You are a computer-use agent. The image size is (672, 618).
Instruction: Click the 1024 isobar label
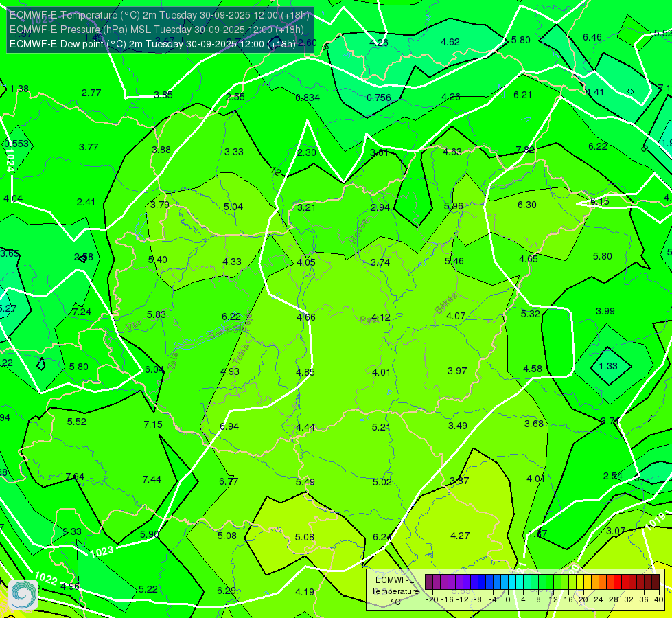click(10, 161)
